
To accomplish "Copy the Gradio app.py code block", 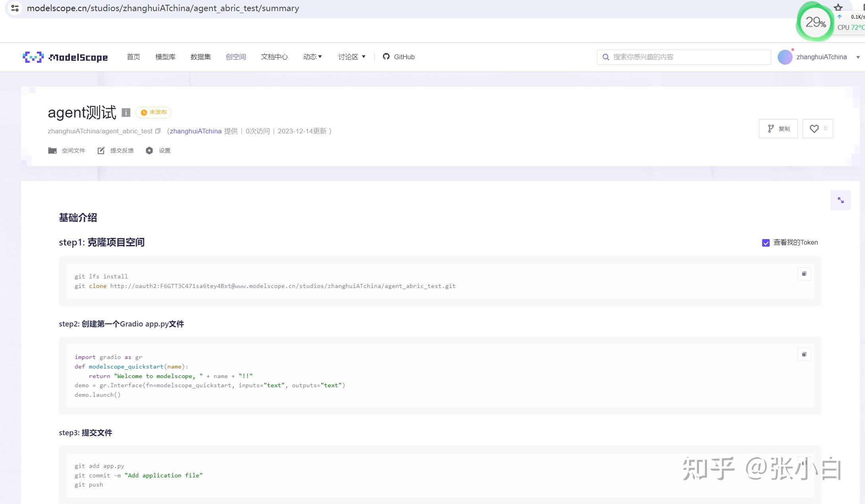I will 804,354.
